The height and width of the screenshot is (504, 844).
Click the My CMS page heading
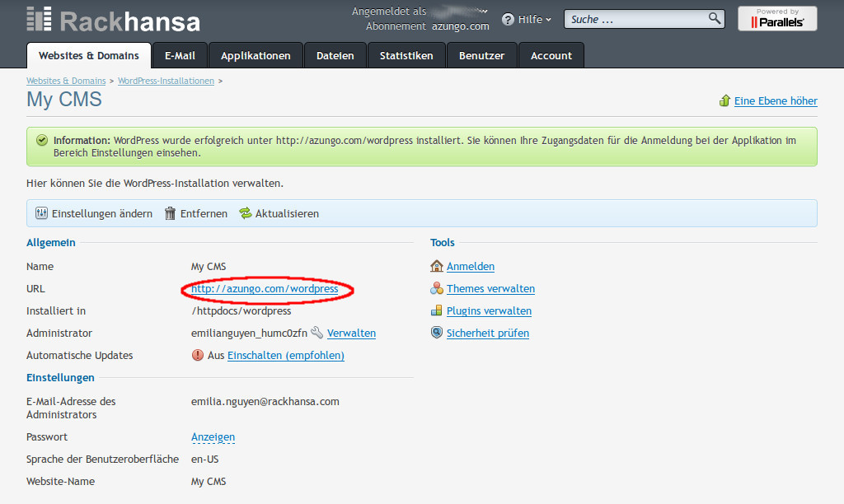click(64, 100)
